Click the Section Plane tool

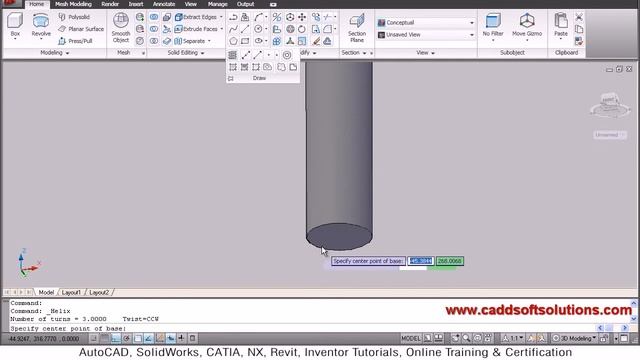point(357,27)
